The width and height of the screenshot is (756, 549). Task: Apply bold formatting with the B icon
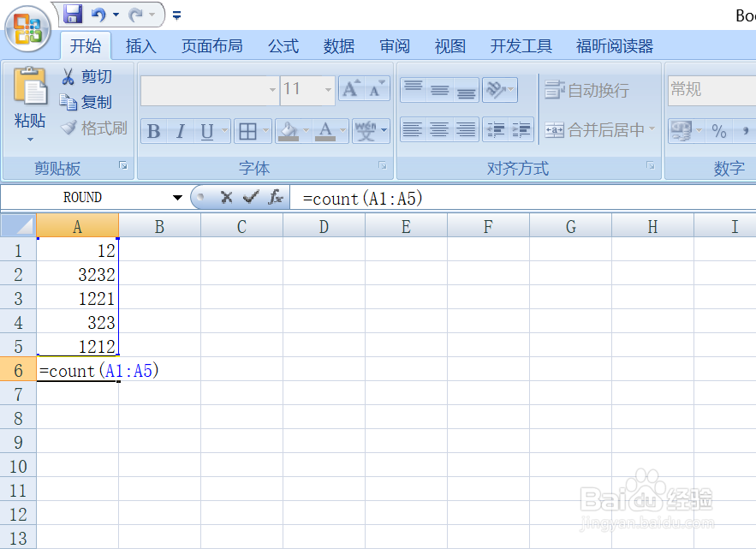pos(152,131)
